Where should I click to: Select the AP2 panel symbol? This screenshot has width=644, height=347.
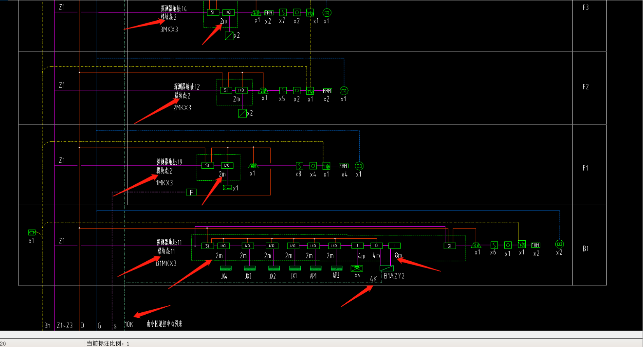[336, 268]
